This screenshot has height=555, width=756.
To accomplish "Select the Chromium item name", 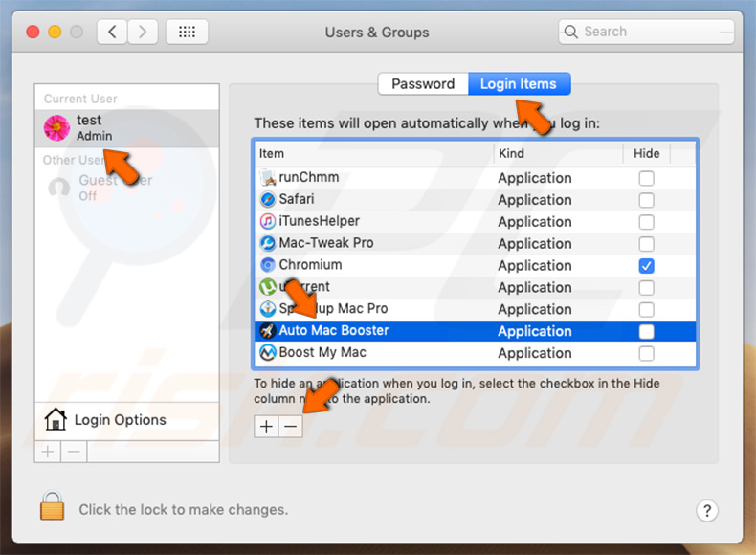I will pyautogui.click(x=310, y=265).
